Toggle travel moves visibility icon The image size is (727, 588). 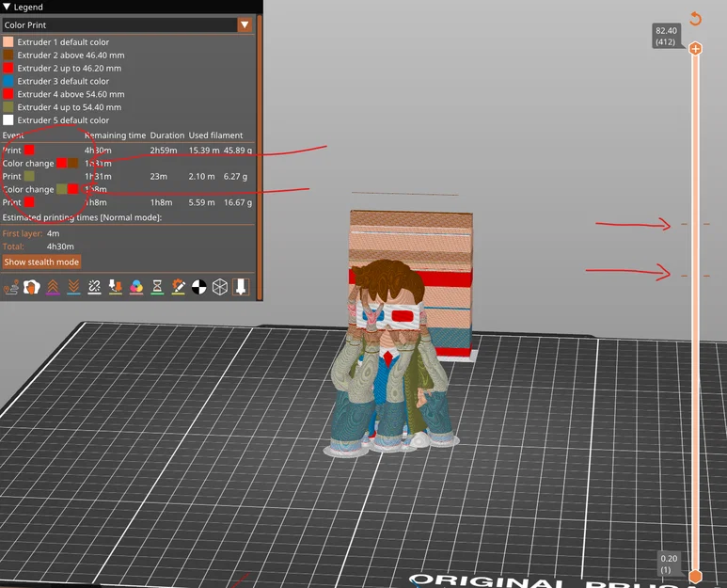pos(11,287)
